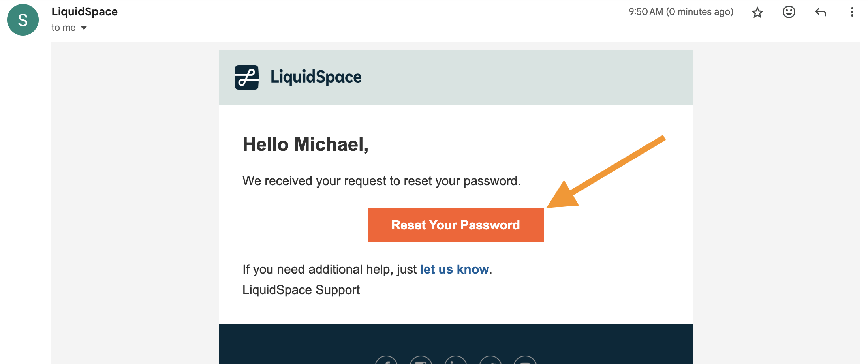
Task: Open the Facebook icon in footer
Action: pyautogui.click(x=386, y=360)
